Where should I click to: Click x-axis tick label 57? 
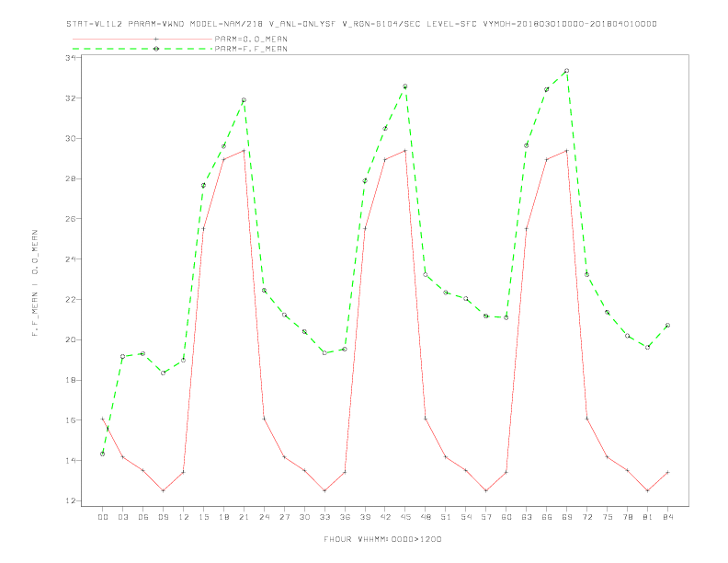click(486, 517)
